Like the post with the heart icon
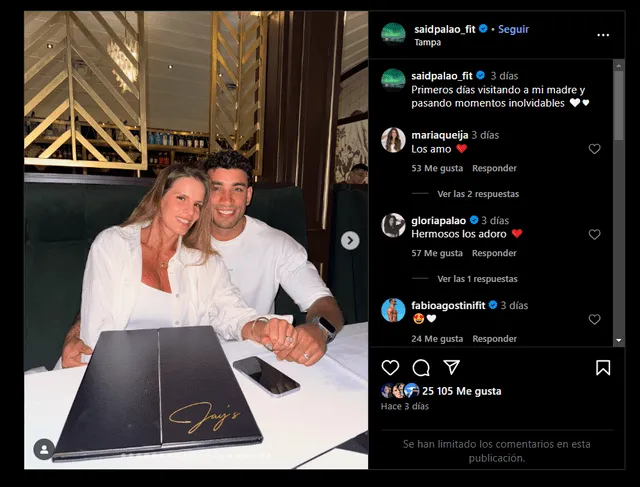Screen dimensions: 640x487 pos(390,367)
